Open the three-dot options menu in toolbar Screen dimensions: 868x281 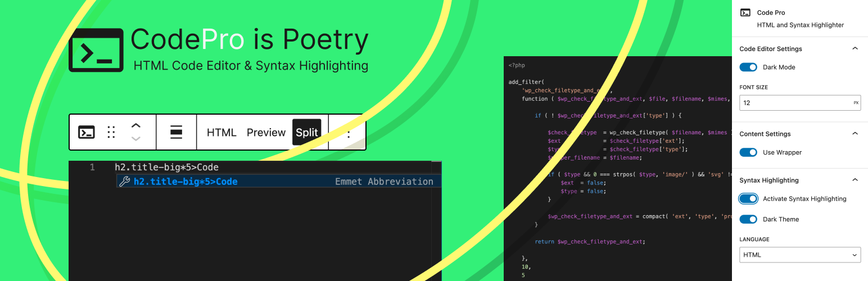coord(349,133)
